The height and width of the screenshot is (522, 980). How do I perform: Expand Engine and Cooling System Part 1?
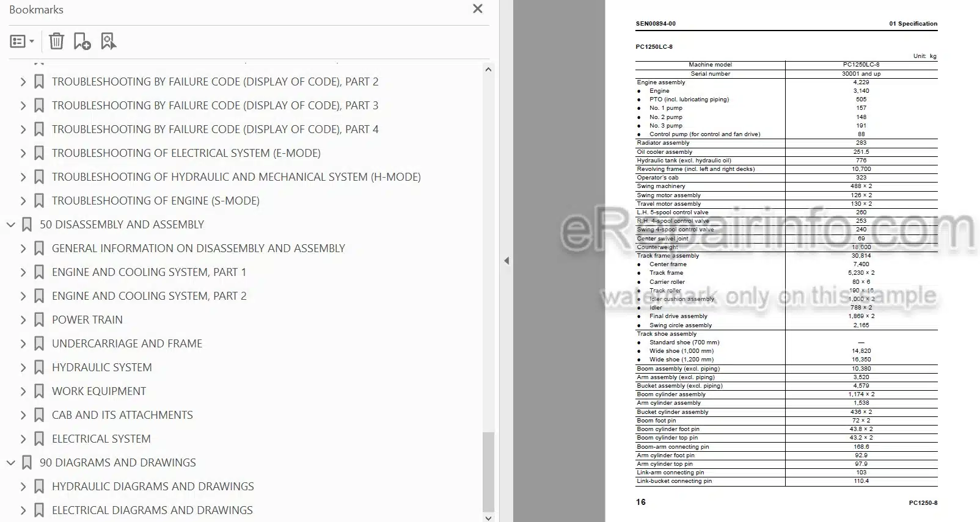(x=23, y=272)
